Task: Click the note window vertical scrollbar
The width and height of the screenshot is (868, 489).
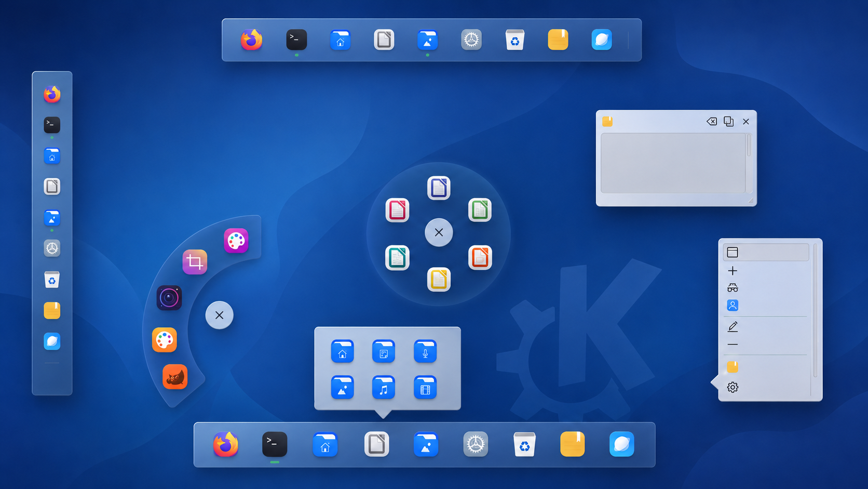Action: pyautogui.click(x=749, y=146)
